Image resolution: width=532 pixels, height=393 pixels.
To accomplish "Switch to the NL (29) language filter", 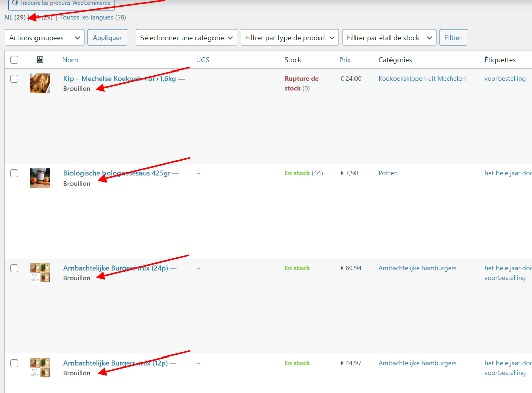I will point(15,17).
